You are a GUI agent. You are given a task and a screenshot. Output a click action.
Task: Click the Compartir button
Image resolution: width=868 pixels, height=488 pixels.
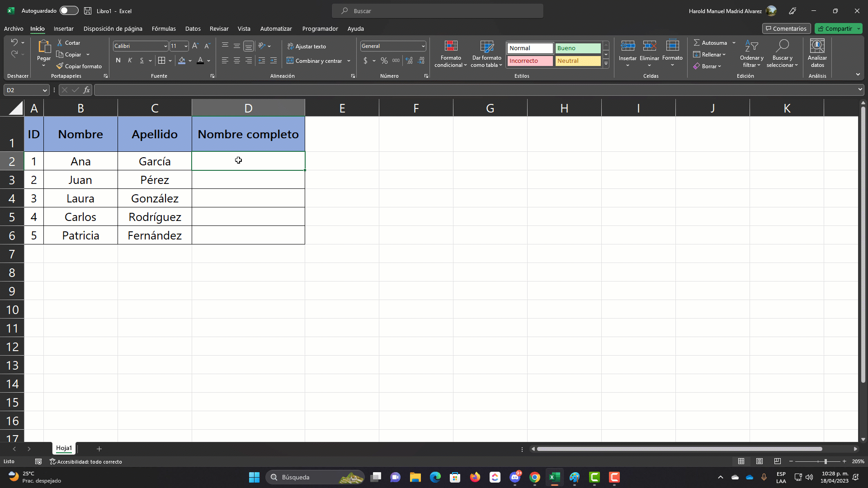click(838, 28)
